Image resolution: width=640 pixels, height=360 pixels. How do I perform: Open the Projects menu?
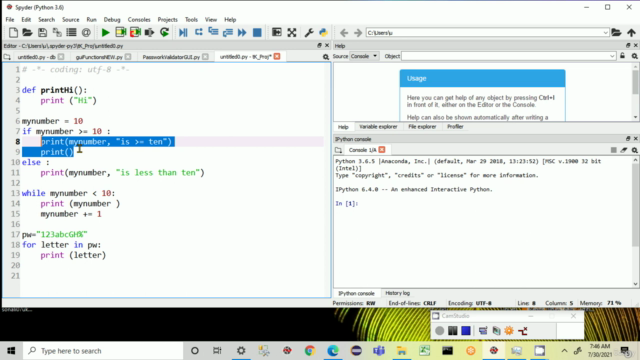point(167,20)
